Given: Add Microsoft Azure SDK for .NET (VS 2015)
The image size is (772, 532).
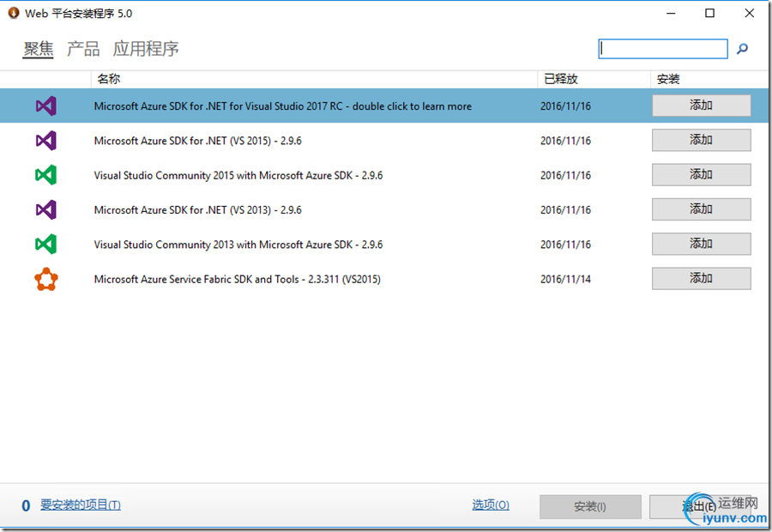Looking at the screenshot, I should (x=701, y=140).
